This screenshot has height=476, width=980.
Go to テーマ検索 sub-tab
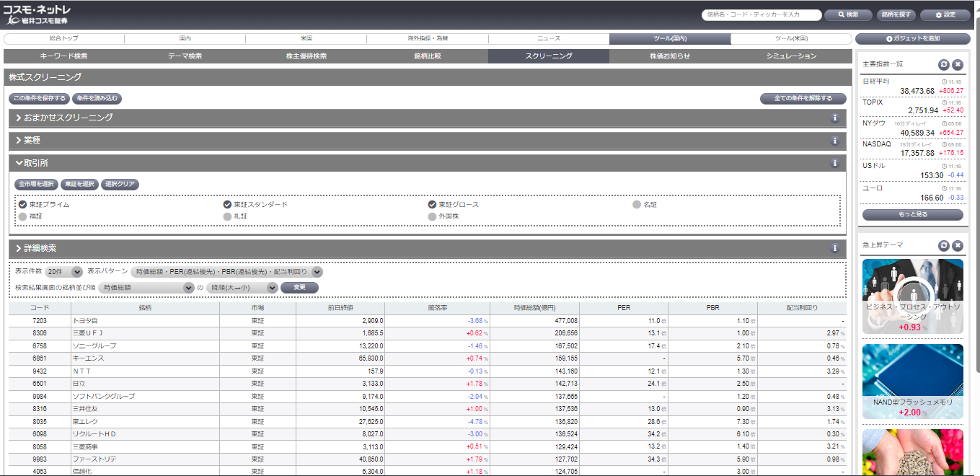tap(185, 56)
